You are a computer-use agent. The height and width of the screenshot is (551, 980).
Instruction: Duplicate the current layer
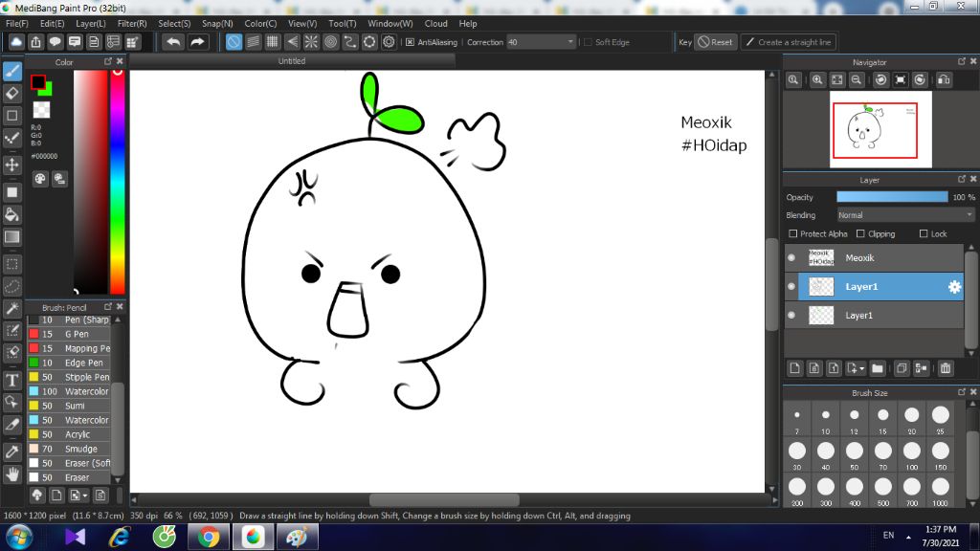tap(902, 368)
